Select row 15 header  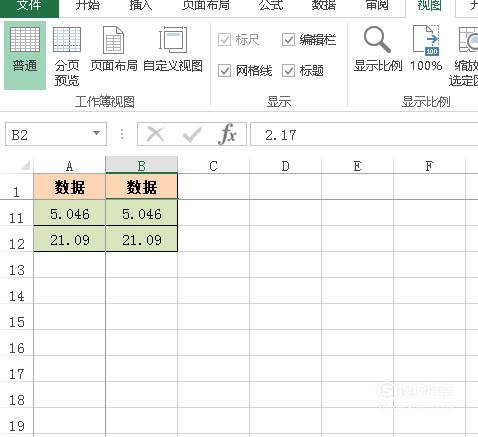(17, 317)
